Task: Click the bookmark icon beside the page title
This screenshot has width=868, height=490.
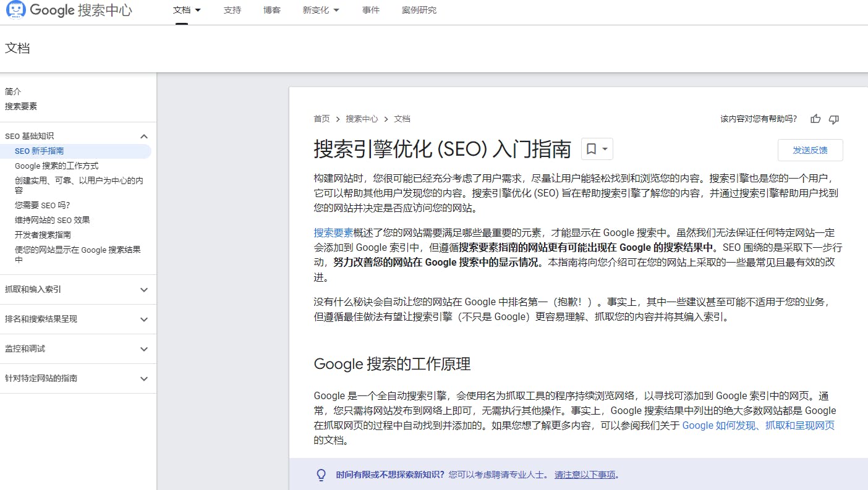Action: point(591,149)
